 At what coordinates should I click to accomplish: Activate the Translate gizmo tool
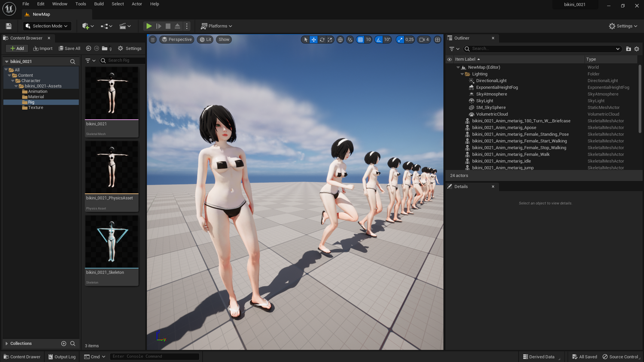click(314, 39)
